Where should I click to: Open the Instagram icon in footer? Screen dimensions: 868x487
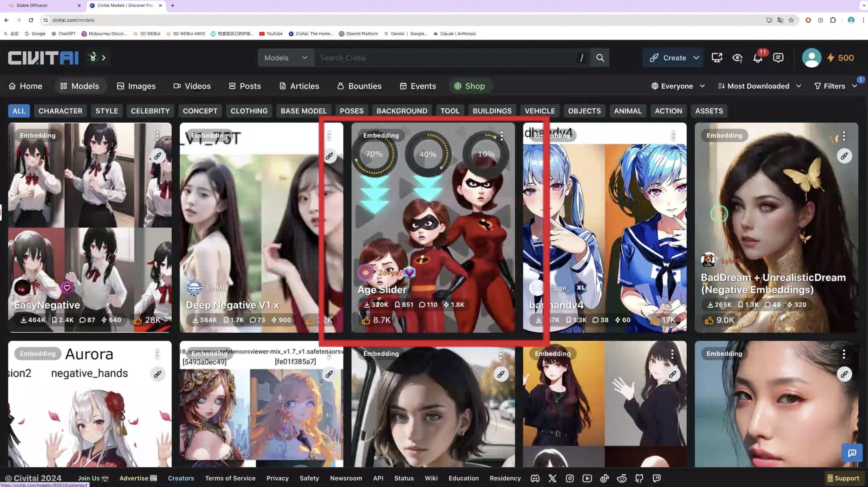pos(570,479)
